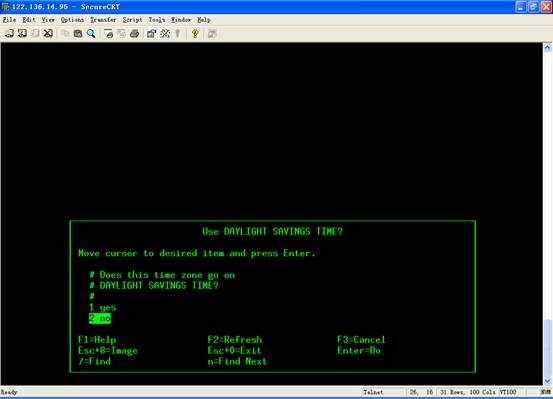Click the 'Enter=Do' text in terminal
Screen dimensions: 553x399
(359, 350)
